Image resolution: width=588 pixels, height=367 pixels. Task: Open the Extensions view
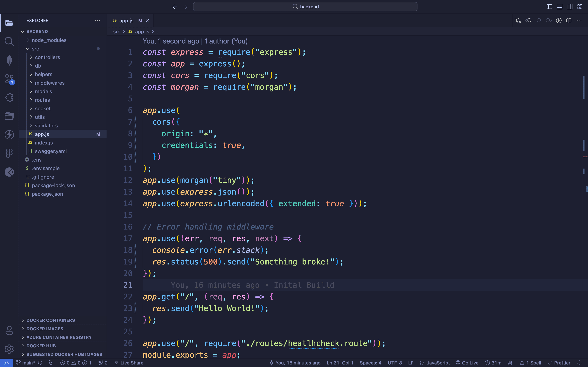coord(9,97)
